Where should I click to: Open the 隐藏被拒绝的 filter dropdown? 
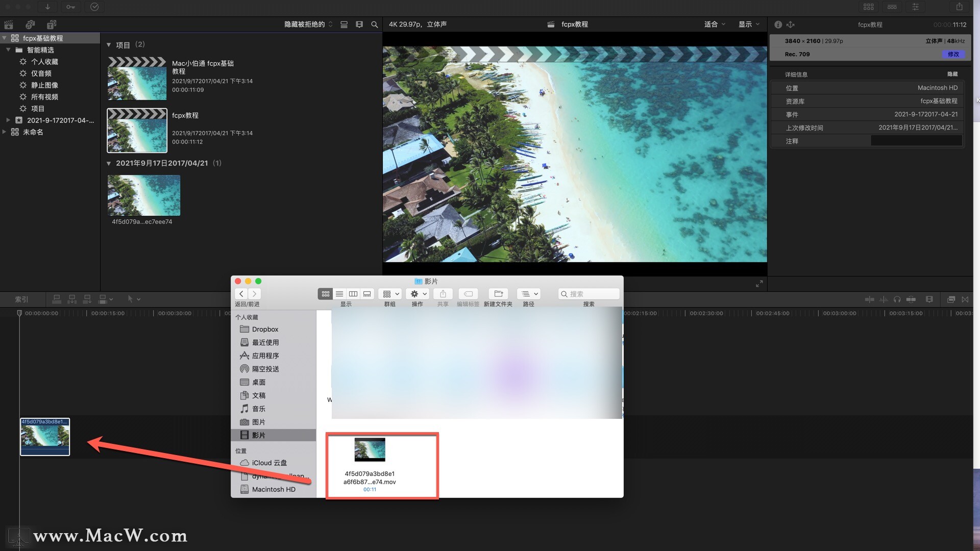[308, 24]
